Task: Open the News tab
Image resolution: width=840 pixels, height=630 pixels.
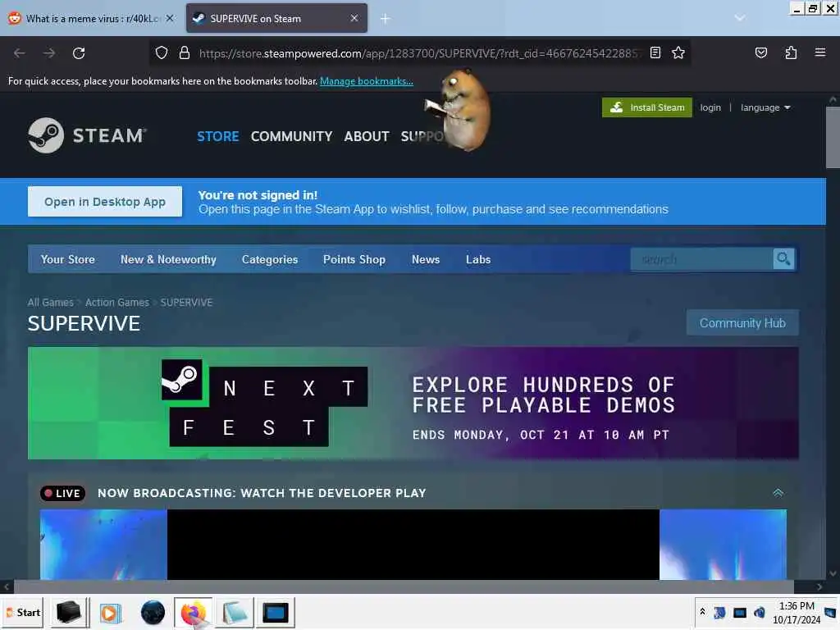Action: click(x=426, y=259)
